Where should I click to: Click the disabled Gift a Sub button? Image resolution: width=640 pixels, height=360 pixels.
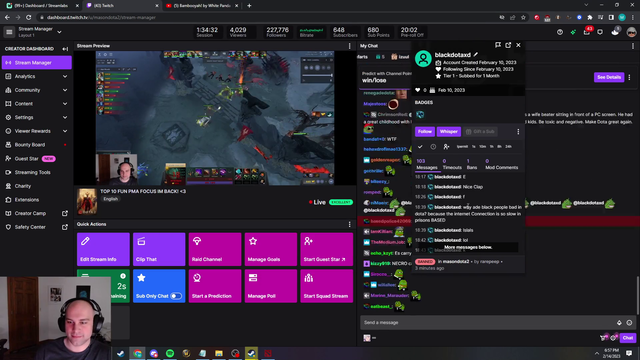(x=480, y=131)
